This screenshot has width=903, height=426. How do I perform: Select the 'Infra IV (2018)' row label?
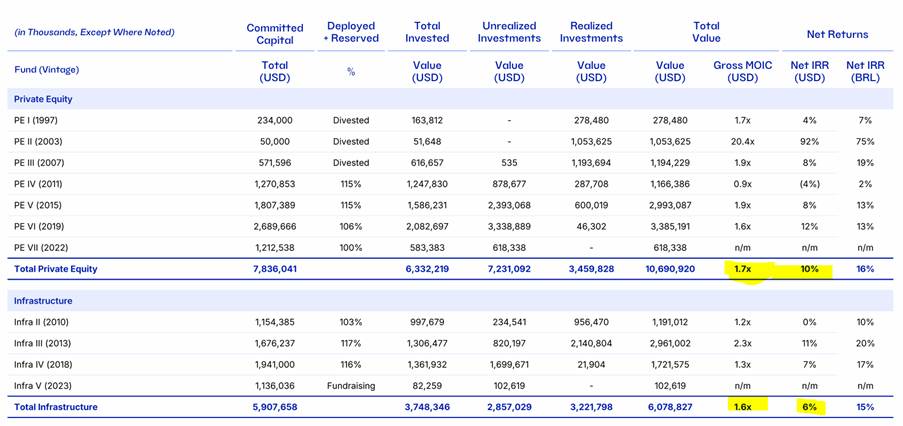pos(45,365)
